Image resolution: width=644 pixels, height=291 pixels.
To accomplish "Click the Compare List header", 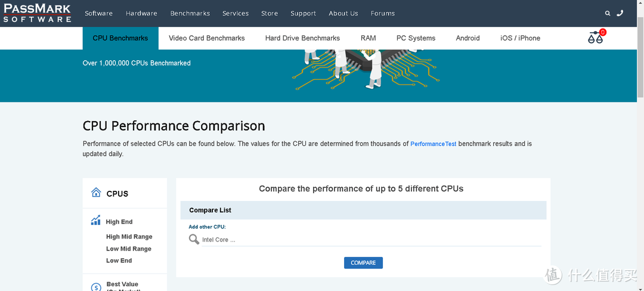I will [364, 210].
